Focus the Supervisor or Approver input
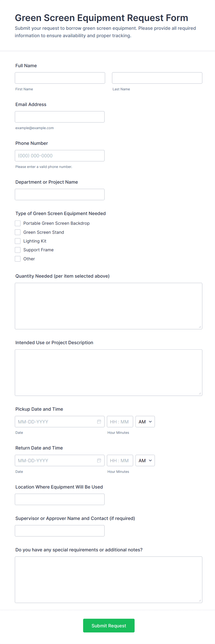 60,531
